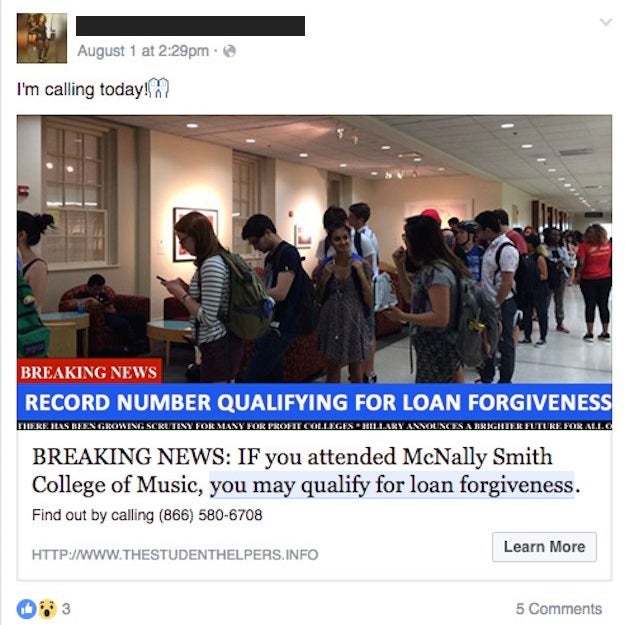Click the tooth emoji in the post
The image size is (625, 625).
coord(159,88)
